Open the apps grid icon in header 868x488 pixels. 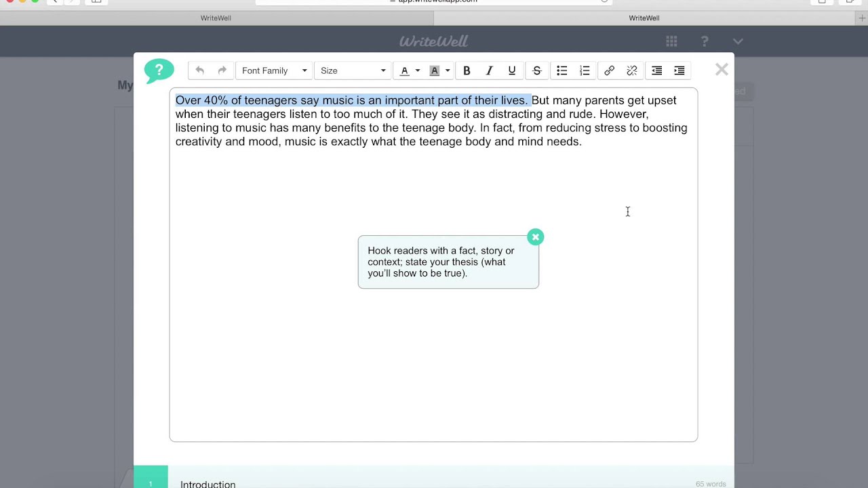pyautogui.click(x=671, y=41)
